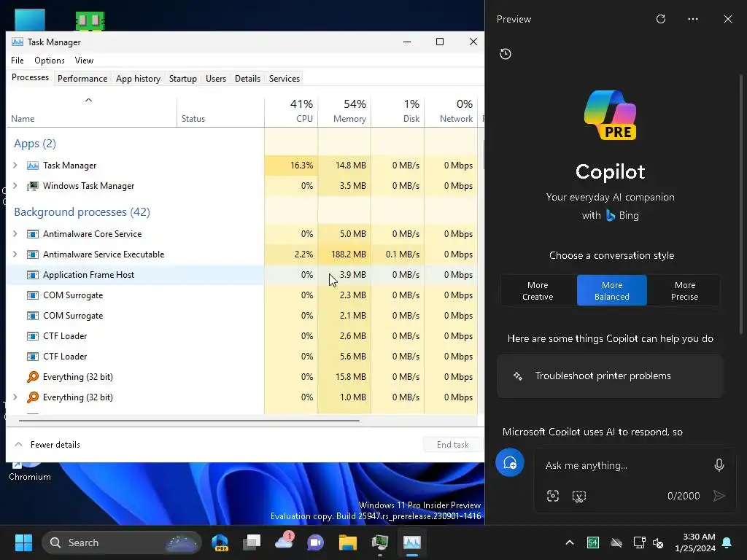747x560 pixels.
Task: Click the End task button
Action: [452, 445]
